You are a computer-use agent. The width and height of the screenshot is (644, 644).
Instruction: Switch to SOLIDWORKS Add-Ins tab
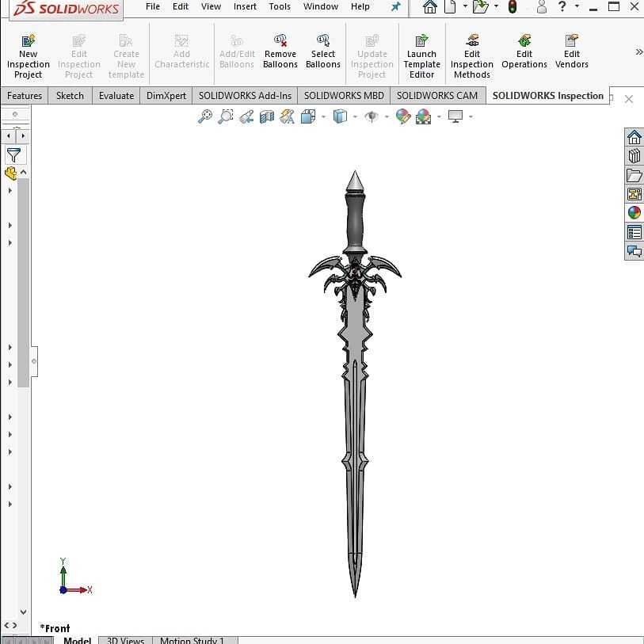coord(246,96)
